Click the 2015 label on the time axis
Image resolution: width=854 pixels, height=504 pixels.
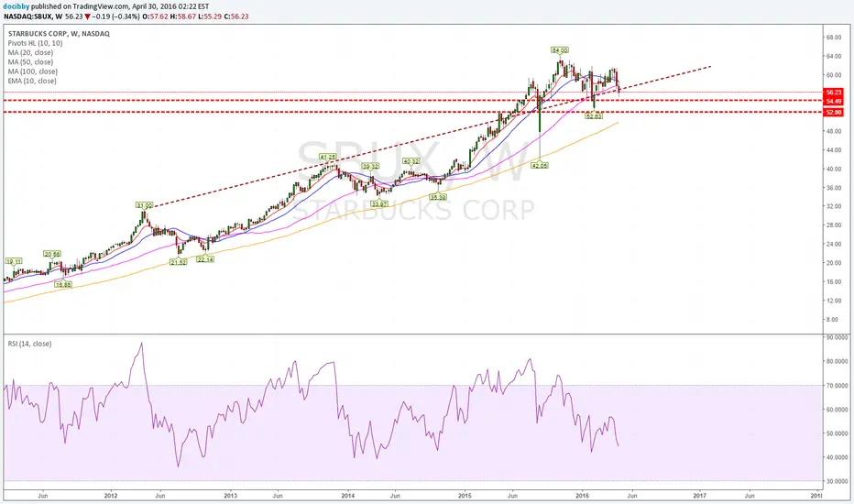point(465,496)
